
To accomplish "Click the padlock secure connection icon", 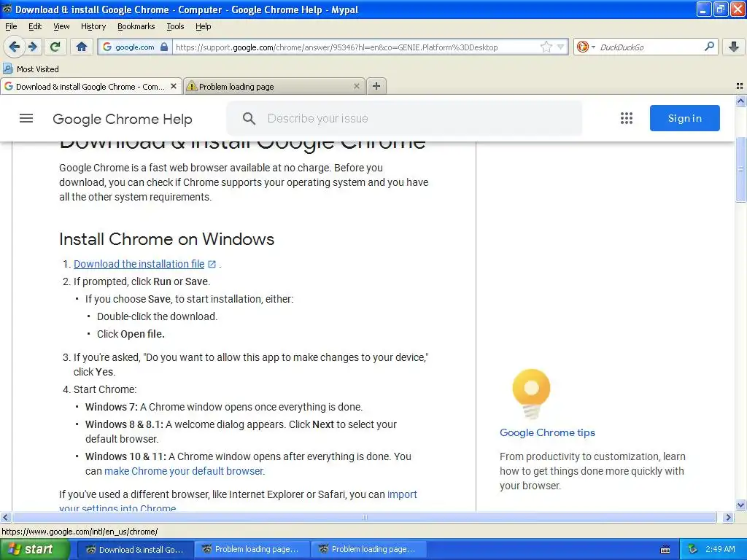I will click(164, 47).
